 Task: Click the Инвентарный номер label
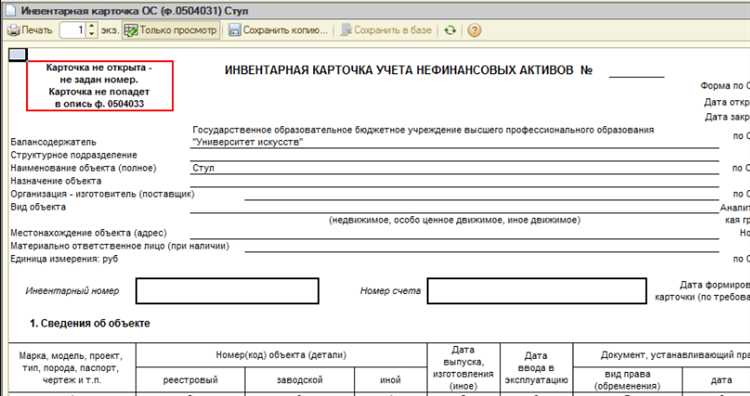pyautogui.click(x=72, y=291)
